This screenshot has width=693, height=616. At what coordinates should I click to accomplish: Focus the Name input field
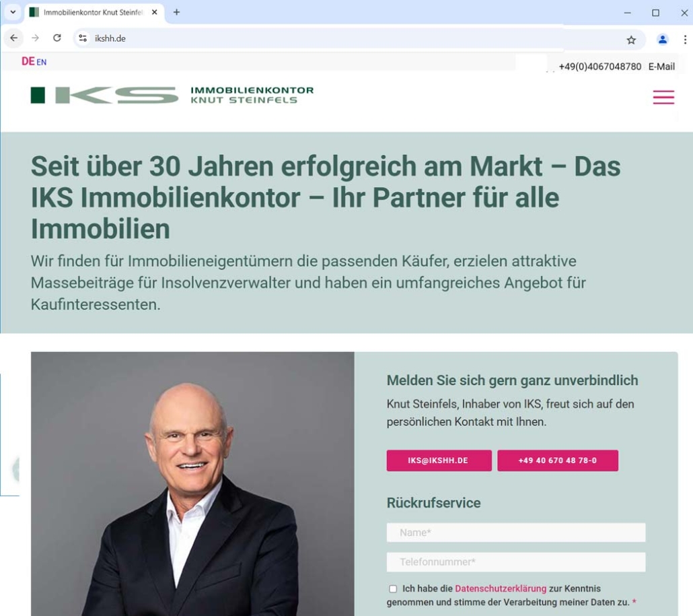click(516, 533)
